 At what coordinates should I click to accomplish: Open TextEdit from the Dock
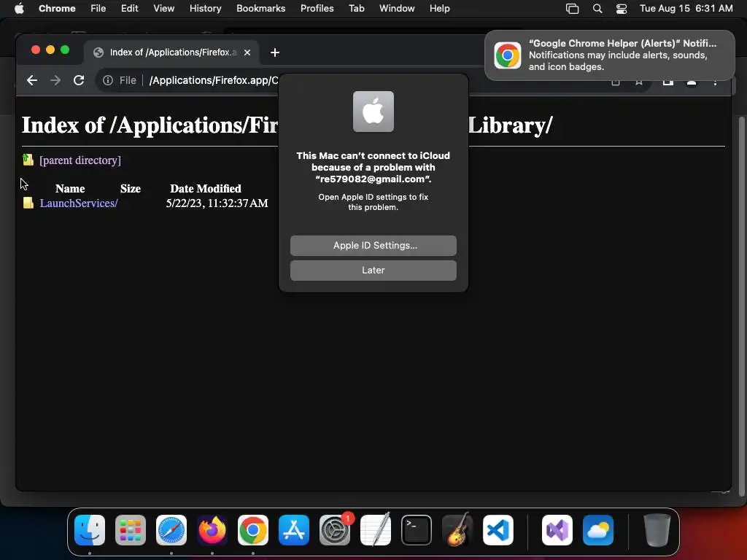(x=376, y=530)
